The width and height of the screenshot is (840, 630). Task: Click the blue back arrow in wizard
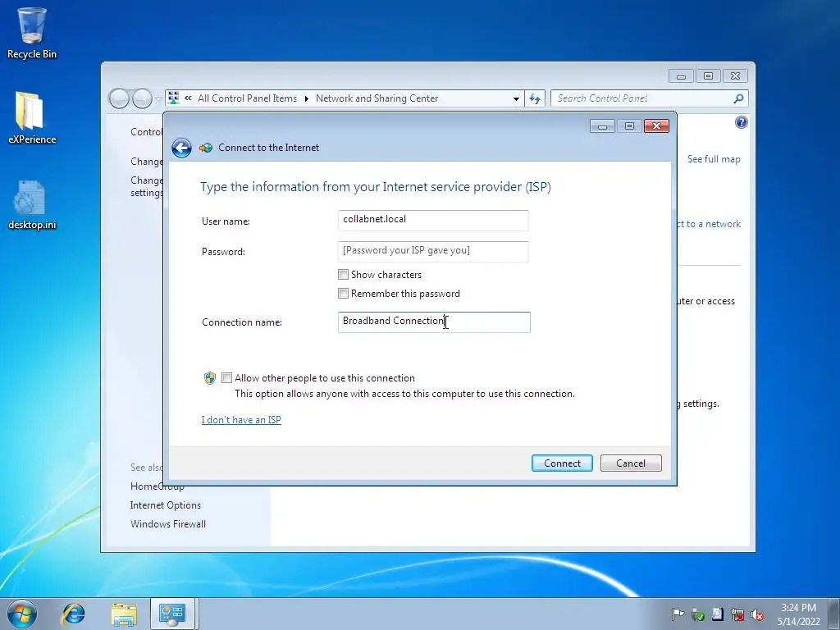click(x=181, y=148)
